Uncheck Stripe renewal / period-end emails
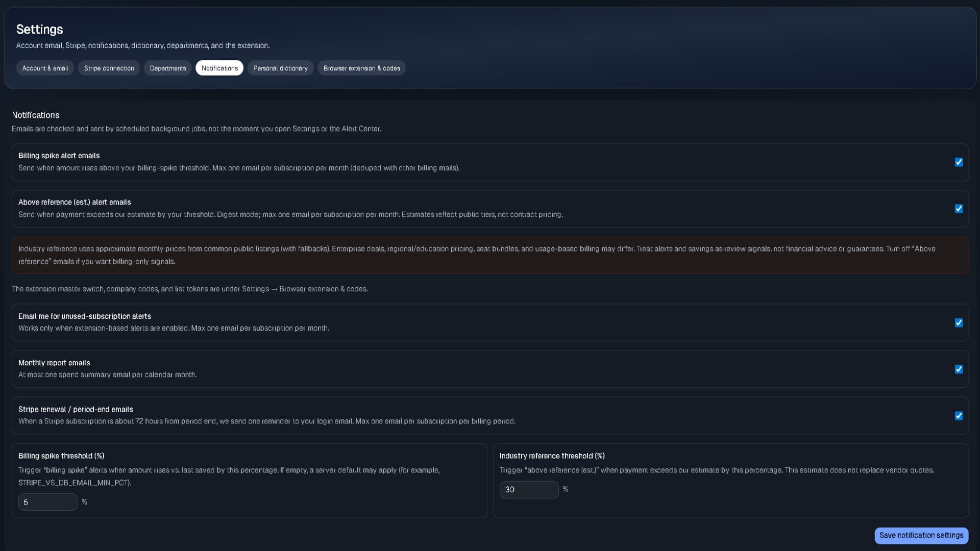This screenshot has width=980, height=551. 959,416
